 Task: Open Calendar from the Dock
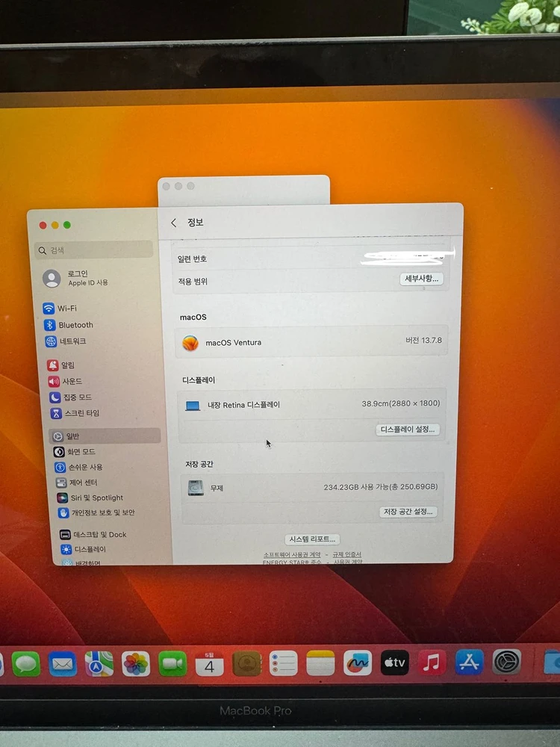(x=210, y=663)
